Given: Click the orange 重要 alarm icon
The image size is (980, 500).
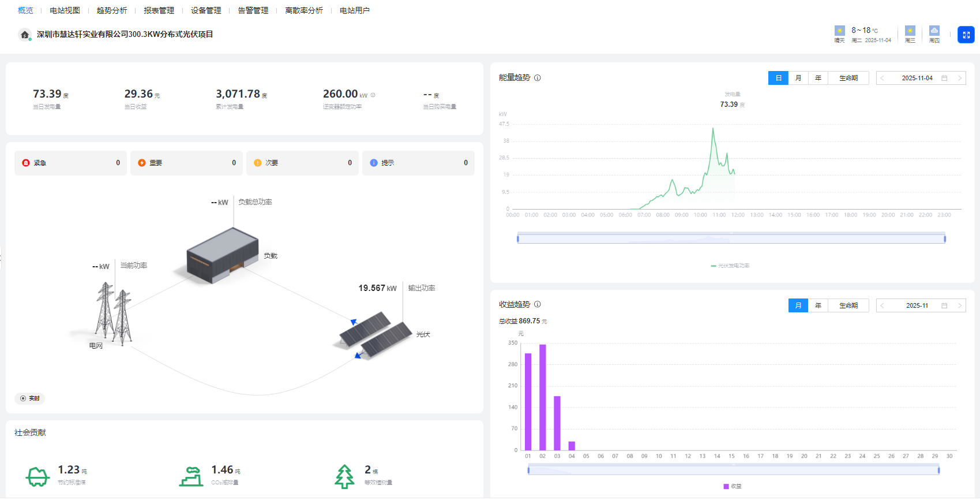Looking at the screenshot, I should pyautogui.click(x=142, y=163).
